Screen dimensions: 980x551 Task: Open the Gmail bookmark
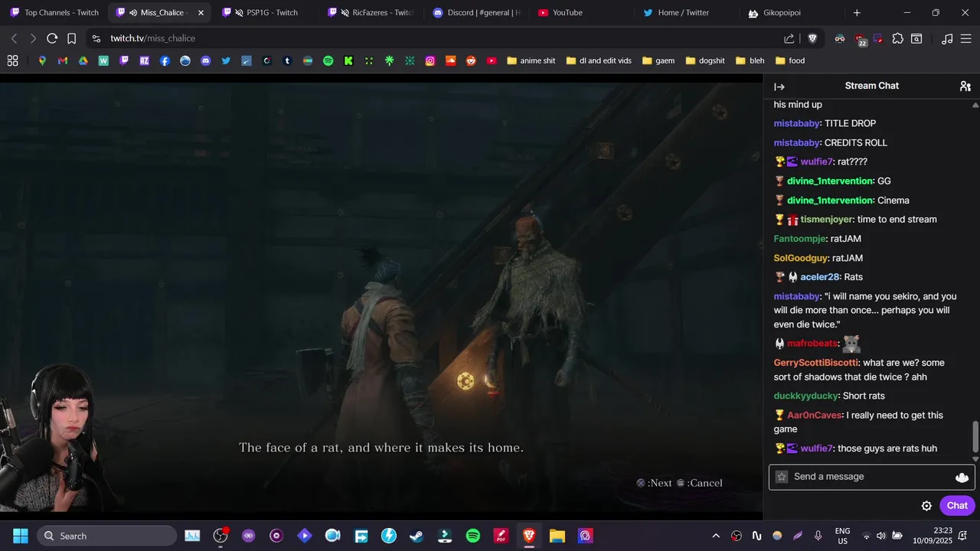(63, 60)
